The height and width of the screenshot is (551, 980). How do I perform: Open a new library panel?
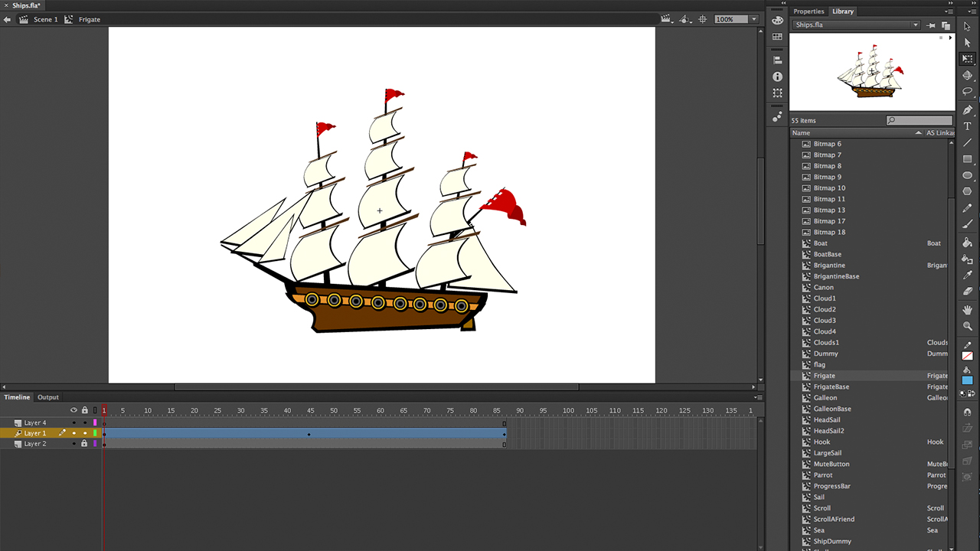click(946, 25)
